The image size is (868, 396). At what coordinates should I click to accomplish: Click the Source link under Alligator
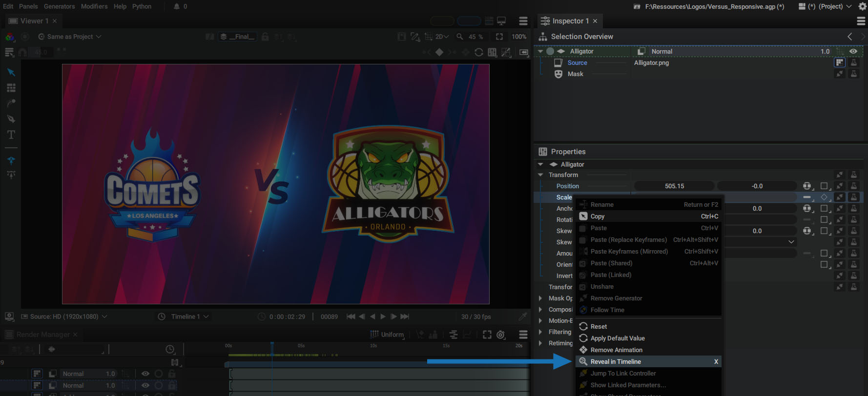577,62
